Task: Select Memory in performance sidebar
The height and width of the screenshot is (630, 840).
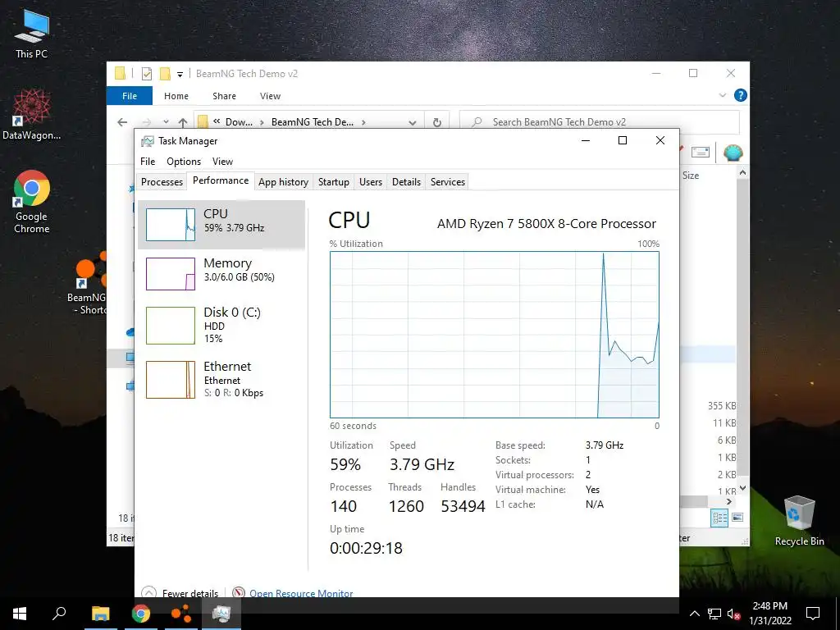Action: [x=221, y=274]
